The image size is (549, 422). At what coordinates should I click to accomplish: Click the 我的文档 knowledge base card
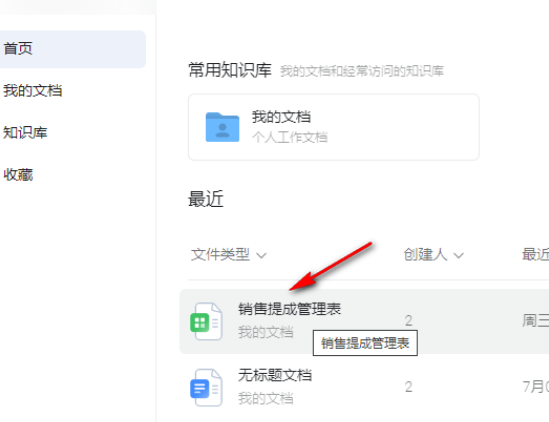(x=334, y=127)
